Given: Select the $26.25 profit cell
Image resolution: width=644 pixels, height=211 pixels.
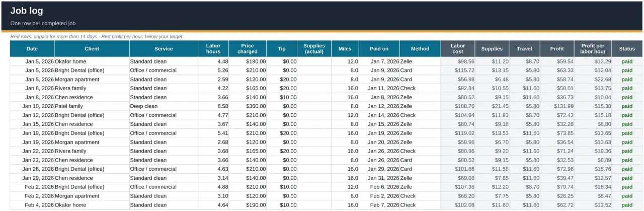Looking at the screenshot, I should click(557, 196).
